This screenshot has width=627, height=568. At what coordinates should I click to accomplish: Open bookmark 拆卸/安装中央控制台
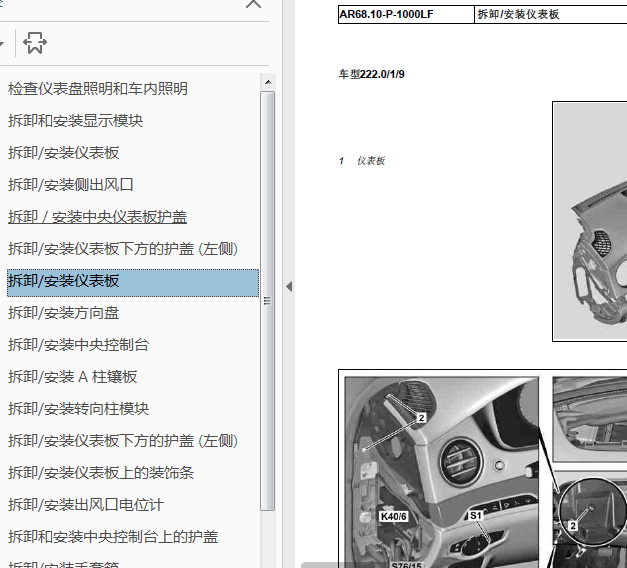79,344
